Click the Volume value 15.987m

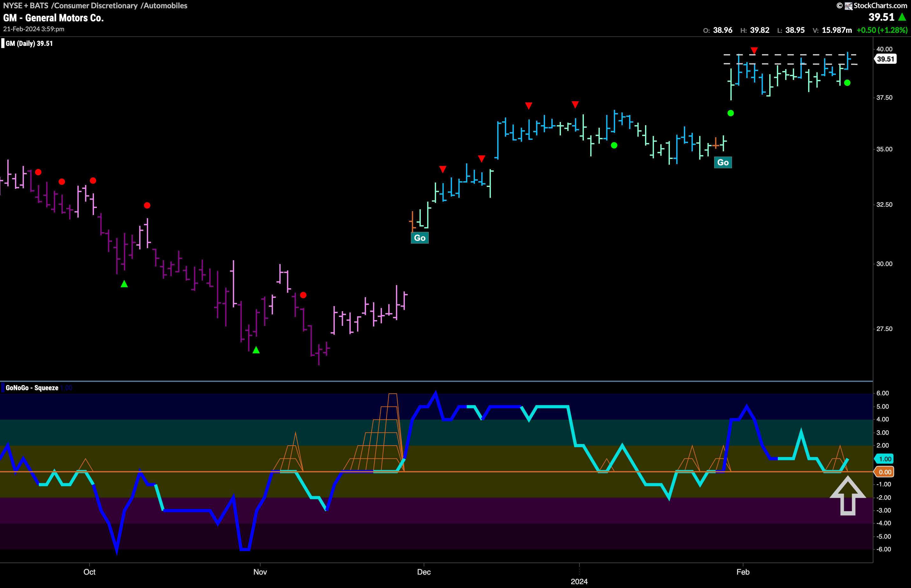(x=836, y=30)
